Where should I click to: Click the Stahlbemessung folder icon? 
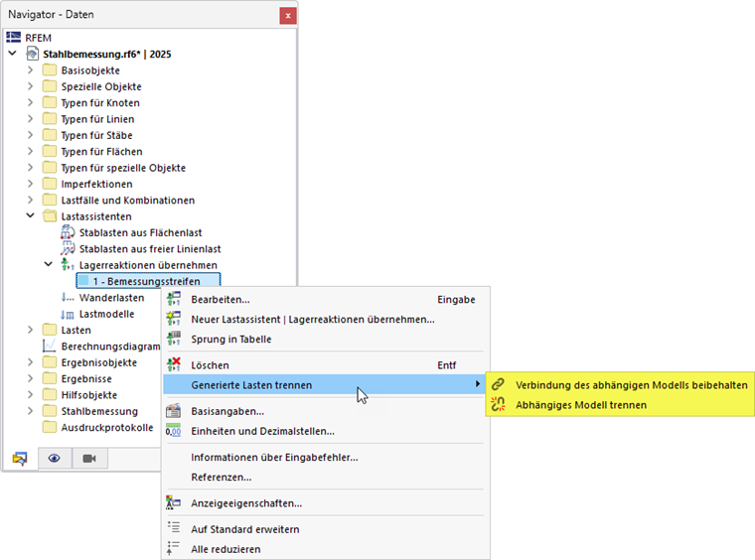[49, 411]
